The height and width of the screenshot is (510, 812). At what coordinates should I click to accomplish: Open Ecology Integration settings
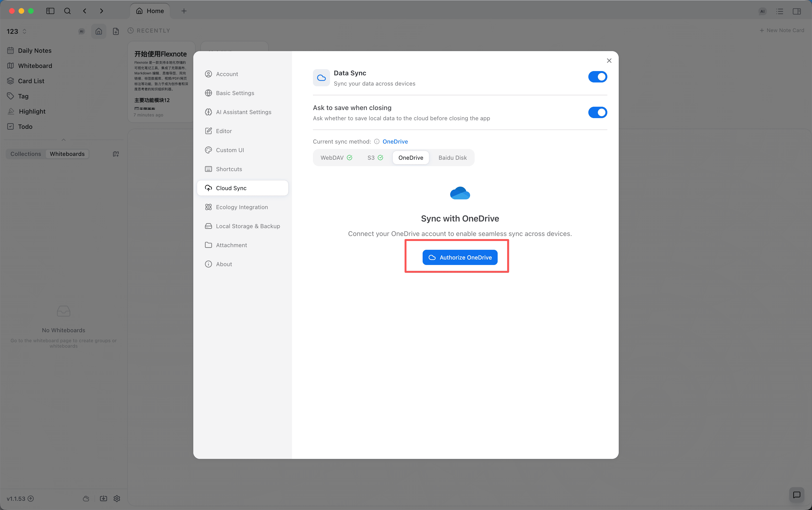tap(243, 207)
